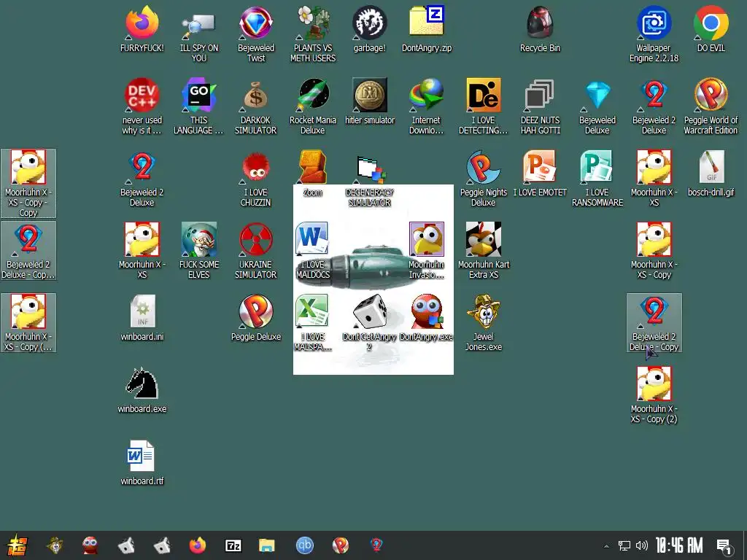Open the I LOVE DETECTING shortcut

point(484,106)
